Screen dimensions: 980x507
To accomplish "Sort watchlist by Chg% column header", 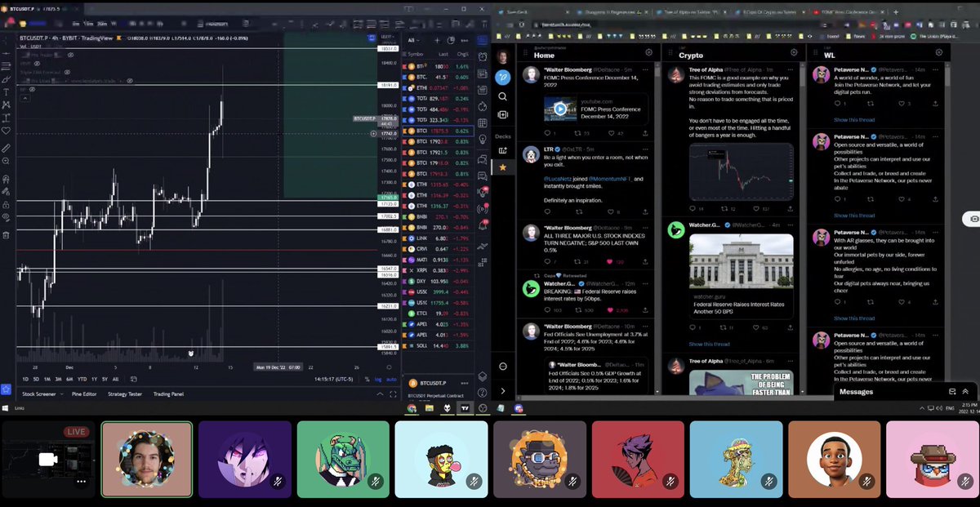I will click(x=462, y=54).
